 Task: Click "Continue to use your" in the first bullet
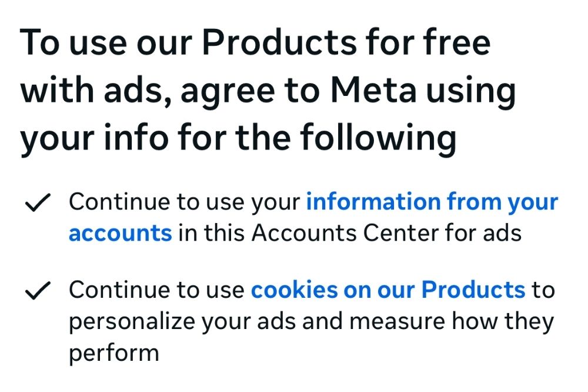(x=185, y=202)
